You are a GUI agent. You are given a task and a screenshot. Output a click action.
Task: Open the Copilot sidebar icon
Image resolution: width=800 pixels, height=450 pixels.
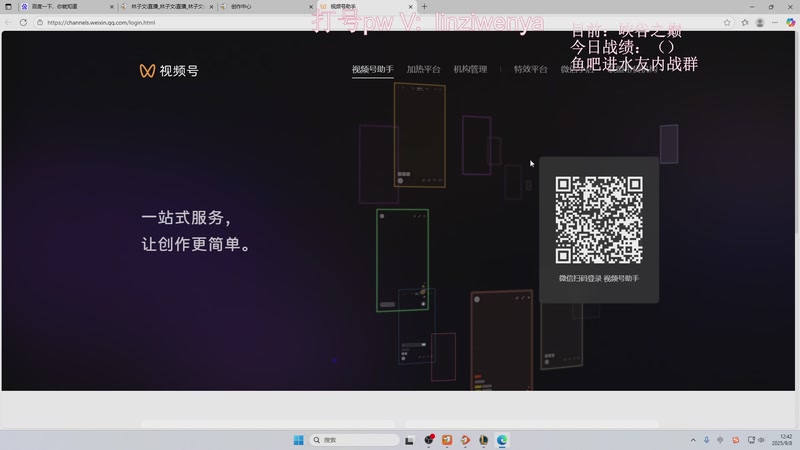click(x=790, y=22)
